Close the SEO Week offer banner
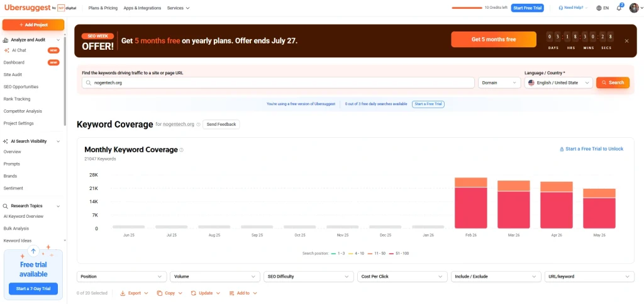Image resolution: width=644 pixels, height=304 pixels. click(x=626, y=41)
